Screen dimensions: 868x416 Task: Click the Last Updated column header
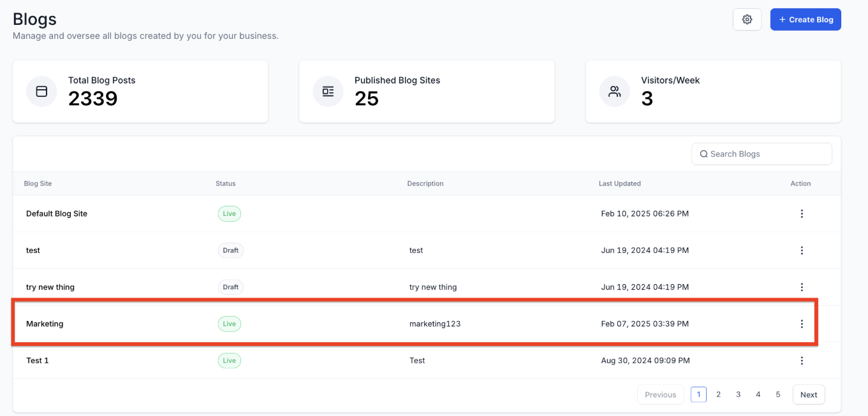click(619, 183)
